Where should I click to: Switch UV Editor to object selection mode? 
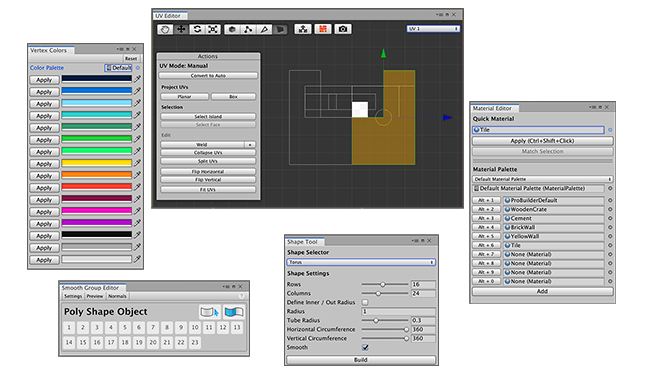tap(232, 29)
